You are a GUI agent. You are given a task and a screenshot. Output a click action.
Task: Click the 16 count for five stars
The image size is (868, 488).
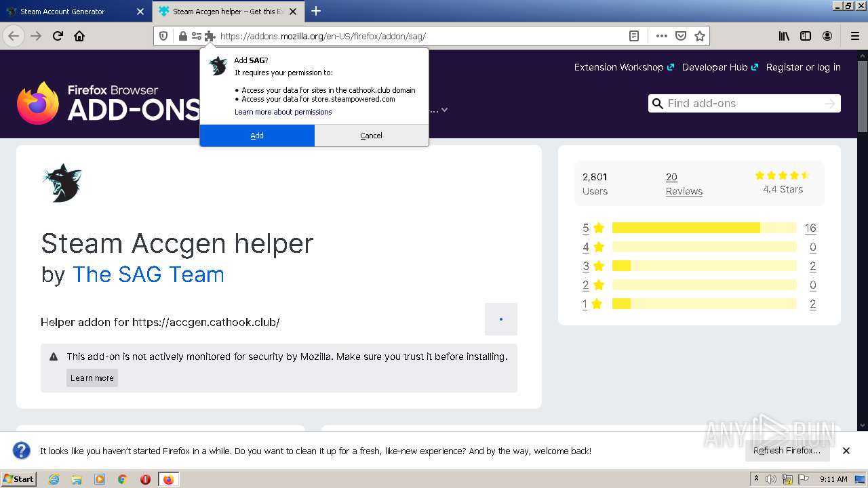810,228
